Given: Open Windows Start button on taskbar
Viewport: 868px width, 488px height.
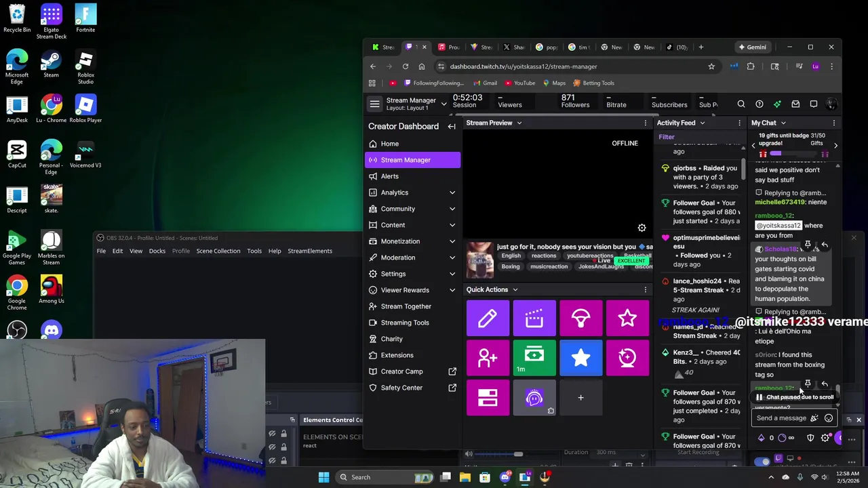Looking at the screenshot, I should coord(323,477).
